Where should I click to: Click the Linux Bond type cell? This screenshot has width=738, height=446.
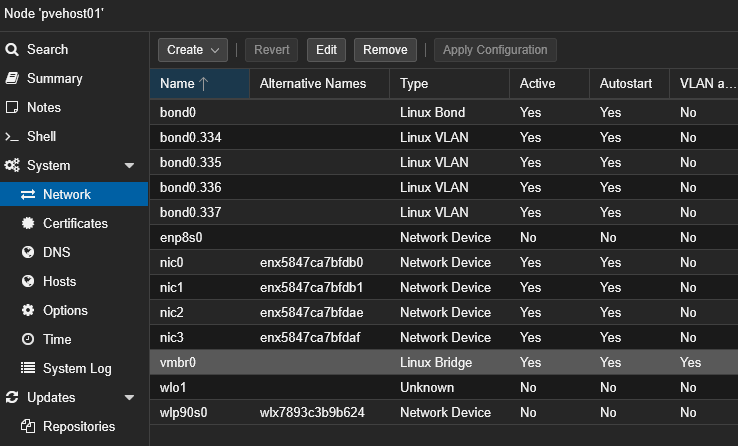coord(433,112)
